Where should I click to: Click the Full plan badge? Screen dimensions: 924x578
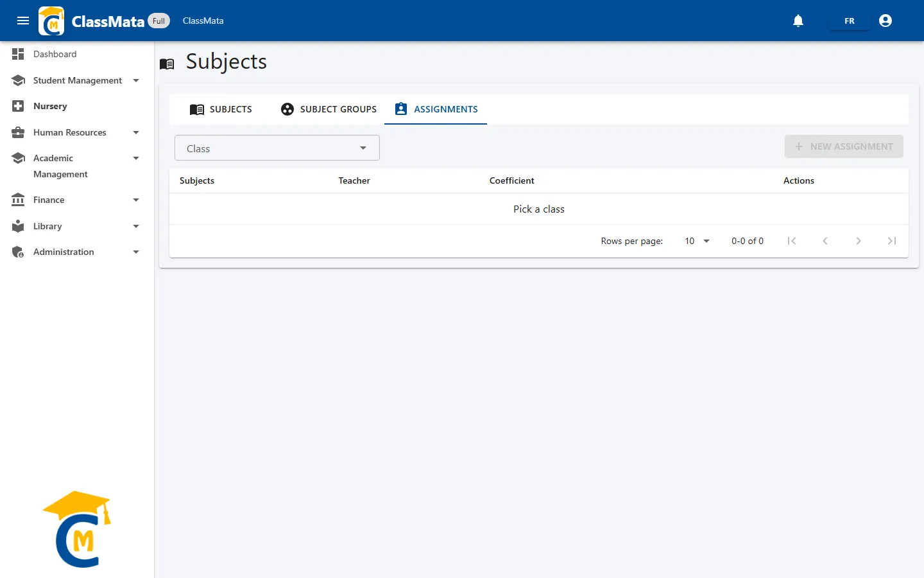pyautogui.click(x=158, y=21)
